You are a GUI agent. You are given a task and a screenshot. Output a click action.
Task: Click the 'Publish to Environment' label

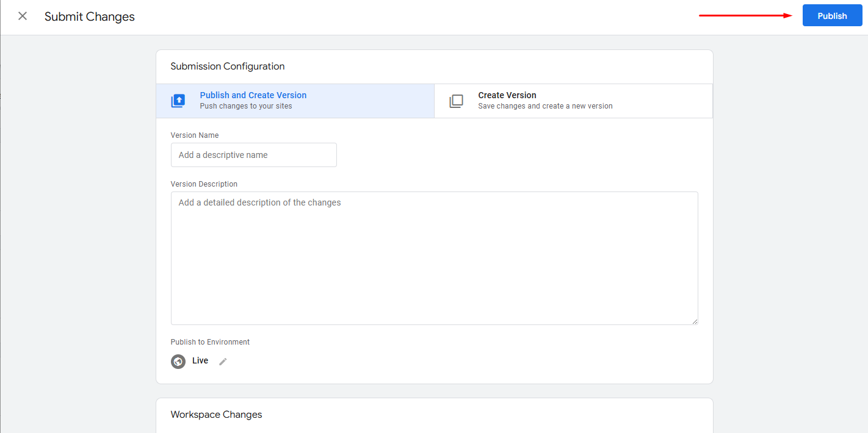click(210, 342)
